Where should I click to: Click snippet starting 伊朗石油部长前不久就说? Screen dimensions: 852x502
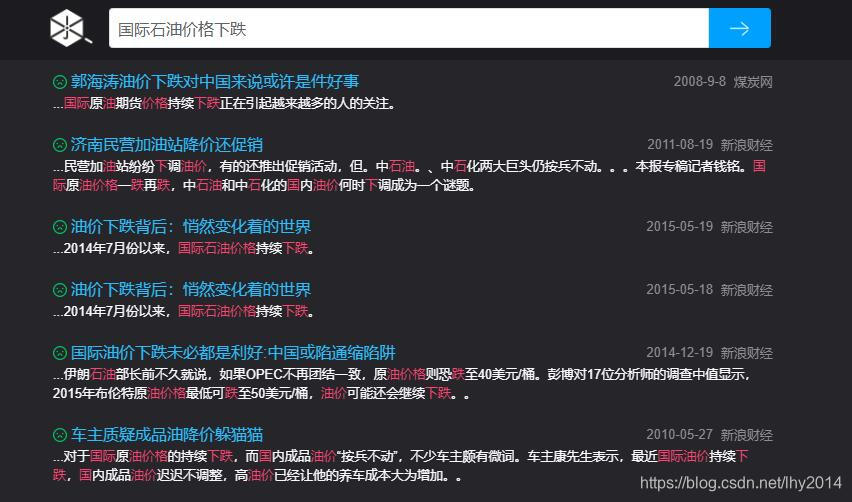403,384
